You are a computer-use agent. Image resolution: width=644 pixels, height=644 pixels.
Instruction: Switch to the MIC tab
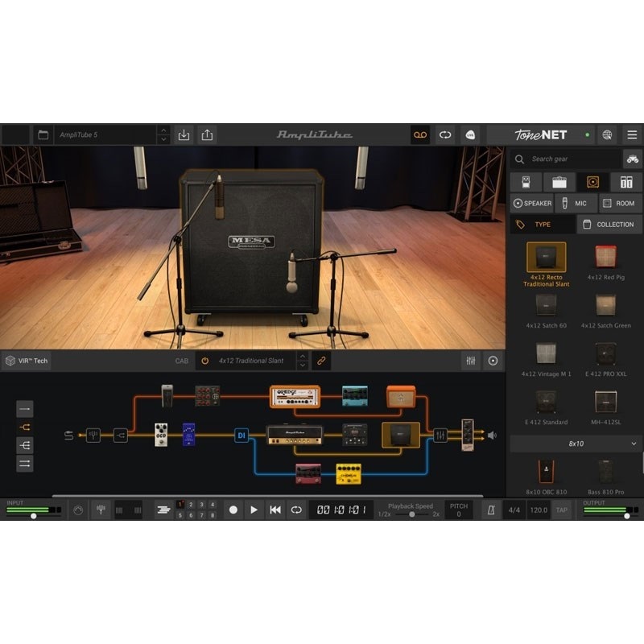point(578,203)
